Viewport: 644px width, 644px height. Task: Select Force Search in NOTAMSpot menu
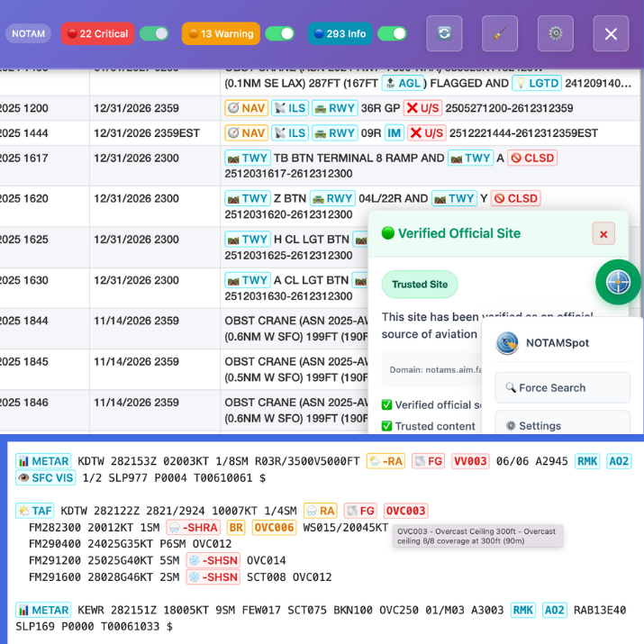[563, 387]
